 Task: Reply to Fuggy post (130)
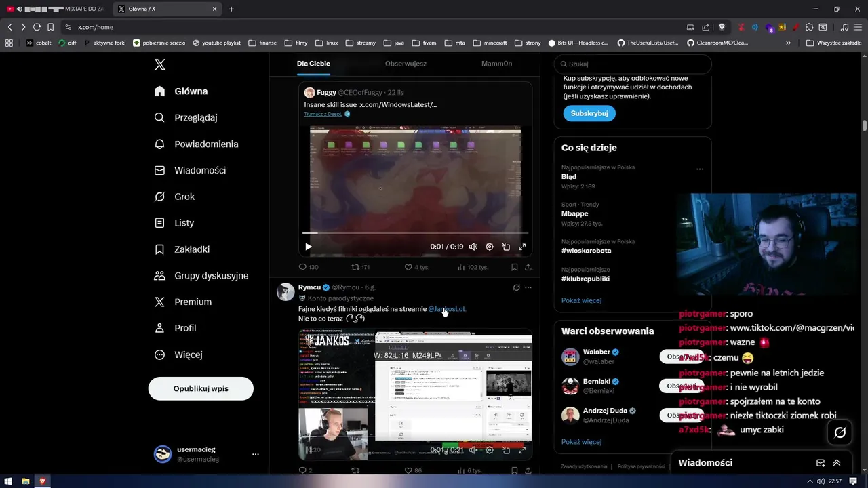(309, 267)
